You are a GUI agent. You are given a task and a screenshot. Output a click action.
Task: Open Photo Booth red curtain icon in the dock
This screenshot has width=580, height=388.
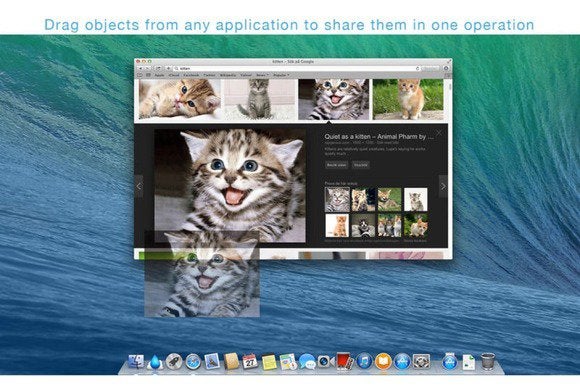click(x=345, y=361)
